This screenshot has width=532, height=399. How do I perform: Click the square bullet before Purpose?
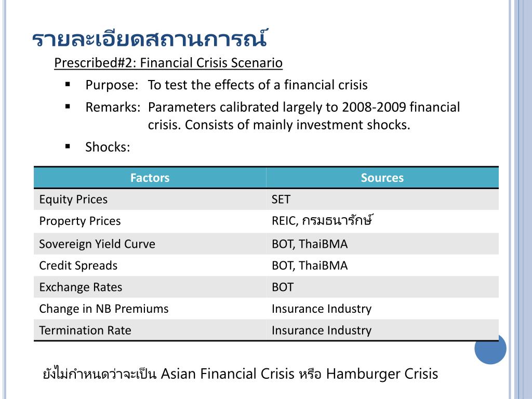tap(68, 84)
